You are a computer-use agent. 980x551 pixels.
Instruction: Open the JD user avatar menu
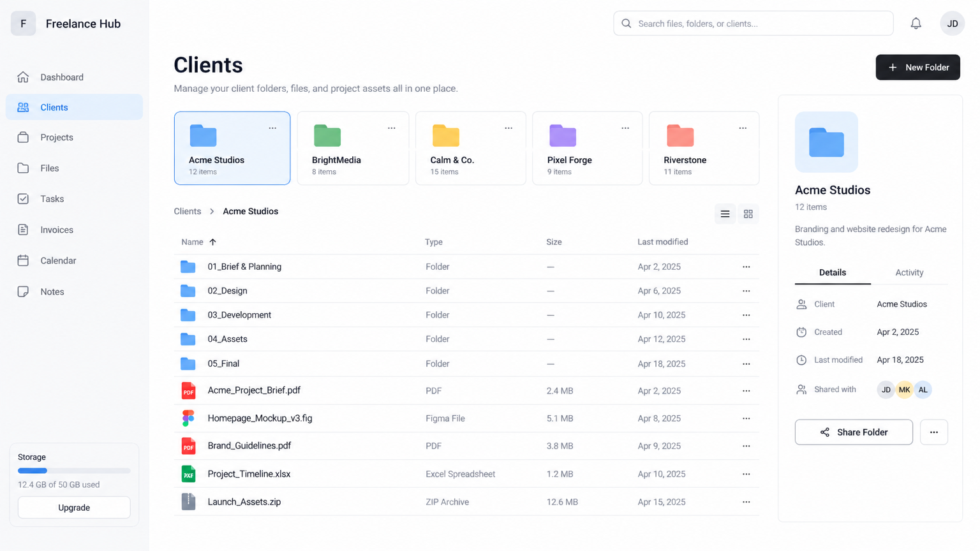tap(952, 24)
